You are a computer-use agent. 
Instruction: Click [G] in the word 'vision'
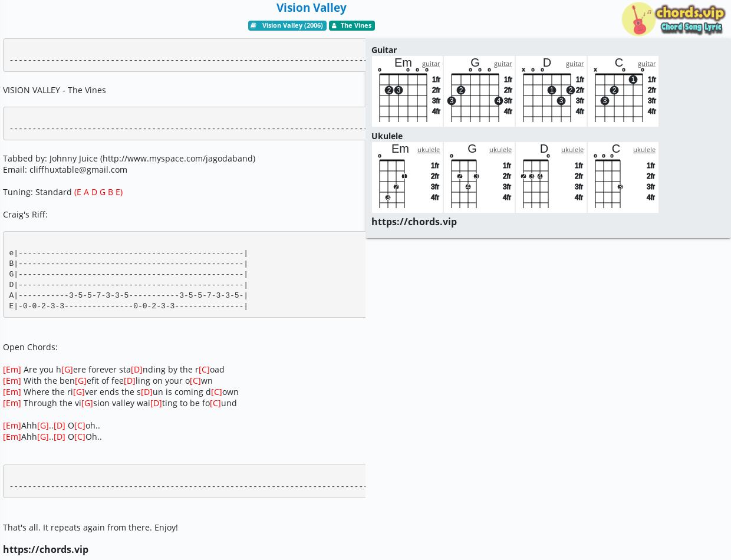tap(87, 403)
